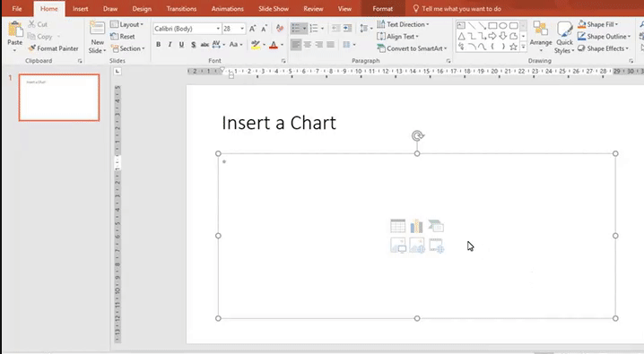Screen dimensions: 644x354
Task: Open the Shape Effects menu
Action: coord(603,48)
